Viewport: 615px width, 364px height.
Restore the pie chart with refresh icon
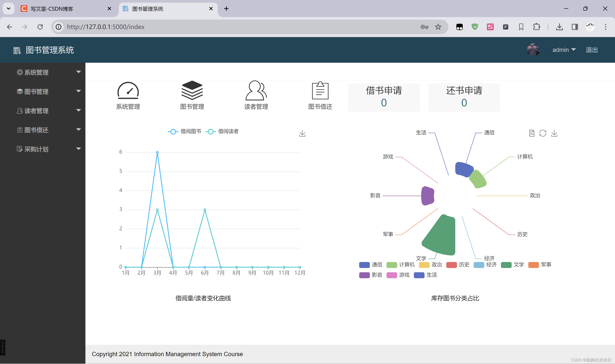pos(543,133)
